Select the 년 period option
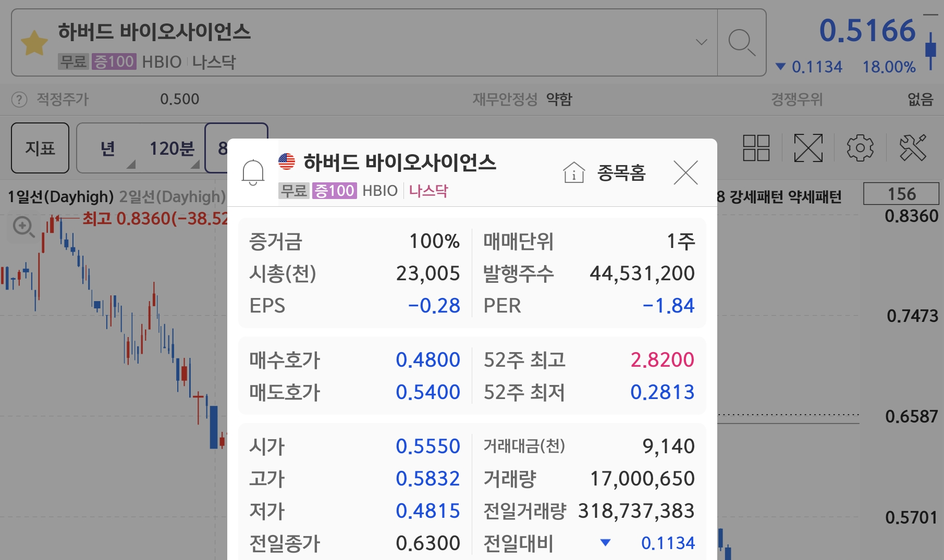Screen dimensions: 944x560 coord(108,149)
